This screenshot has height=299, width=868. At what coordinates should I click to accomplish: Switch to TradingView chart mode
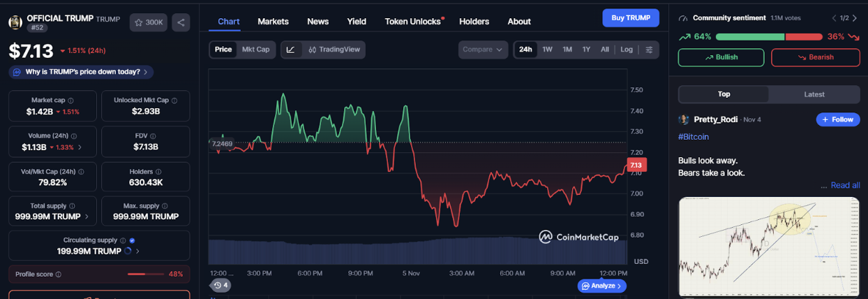334,50
